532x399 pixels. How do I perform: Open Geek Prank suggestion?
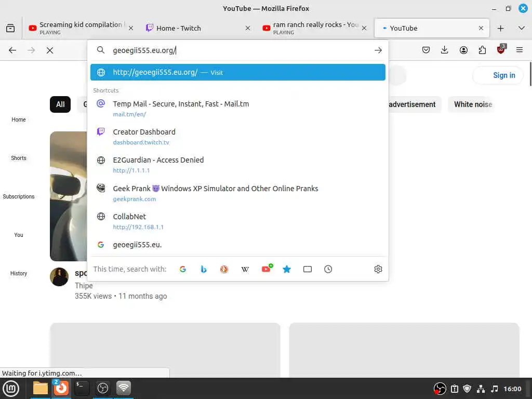pos(238,193)
